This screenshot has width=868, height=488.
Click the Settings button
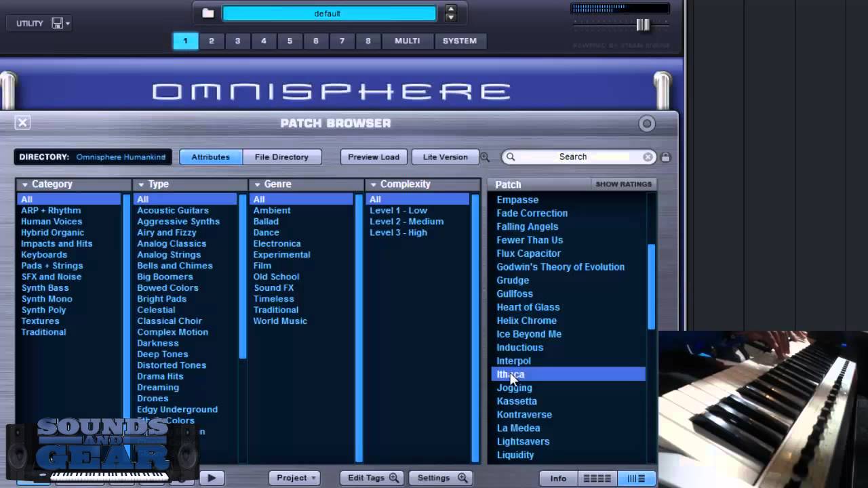(x=442, y=478)
